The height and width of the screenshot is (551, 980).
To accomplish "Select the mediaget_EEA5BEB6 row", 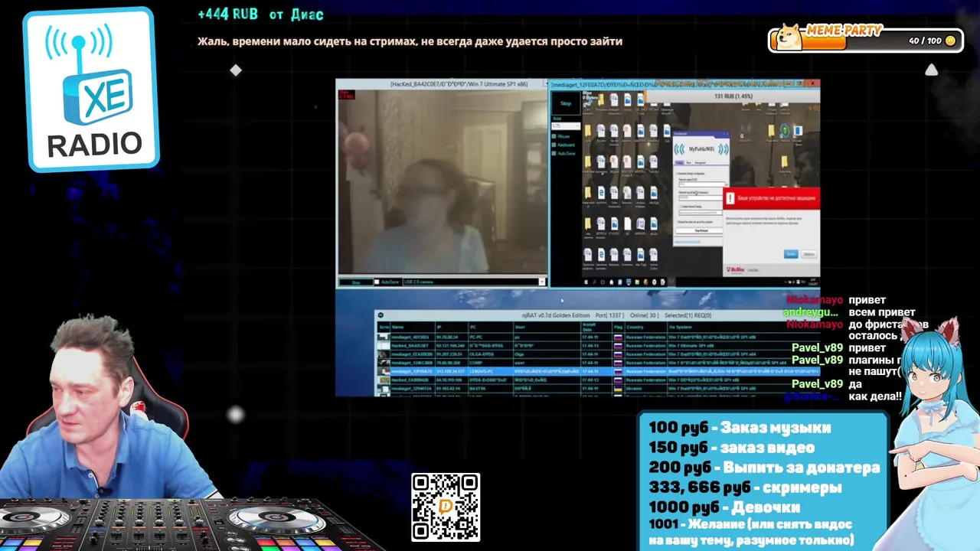I will [x=599, y=354].
